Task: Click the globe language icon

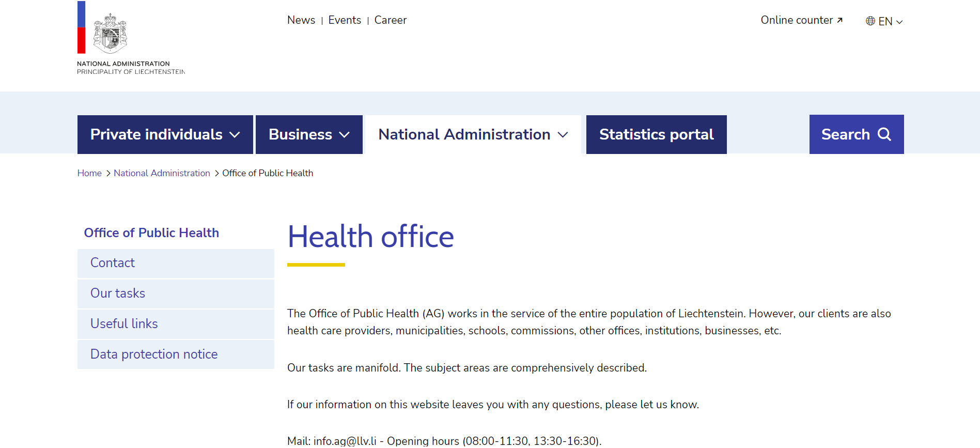Action: point(870,21)
